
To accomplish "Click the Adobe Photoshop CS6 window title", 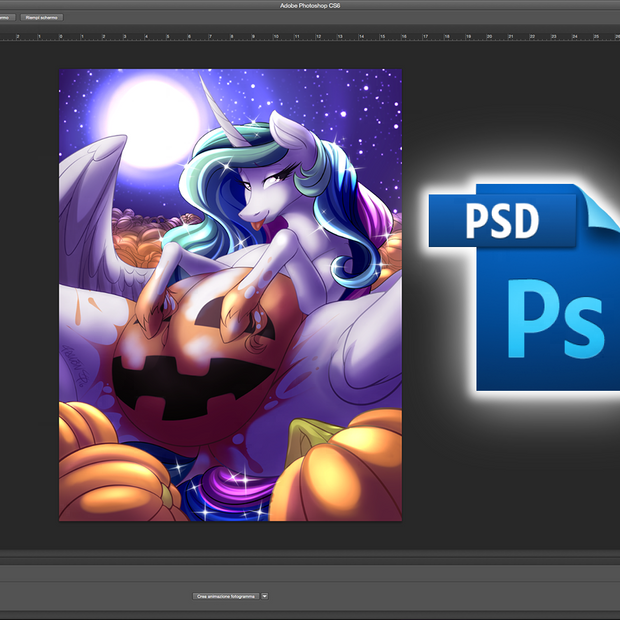I will click(x=310, y=6).
